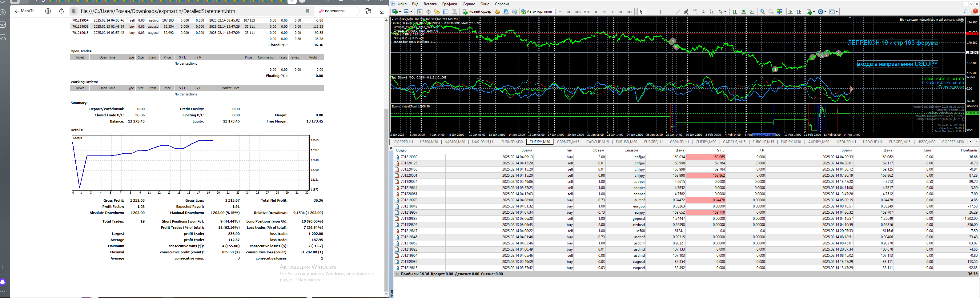Toggle Авто-торговля on the toolbar
The width and height of the screenshot is (980, 298).
(x=536, y=12)
